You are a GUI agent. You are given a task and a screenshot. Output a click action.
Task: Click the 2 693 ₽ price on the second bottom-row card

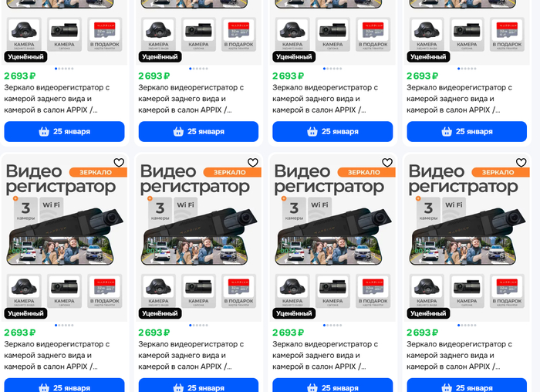click(x=154, y=333)
